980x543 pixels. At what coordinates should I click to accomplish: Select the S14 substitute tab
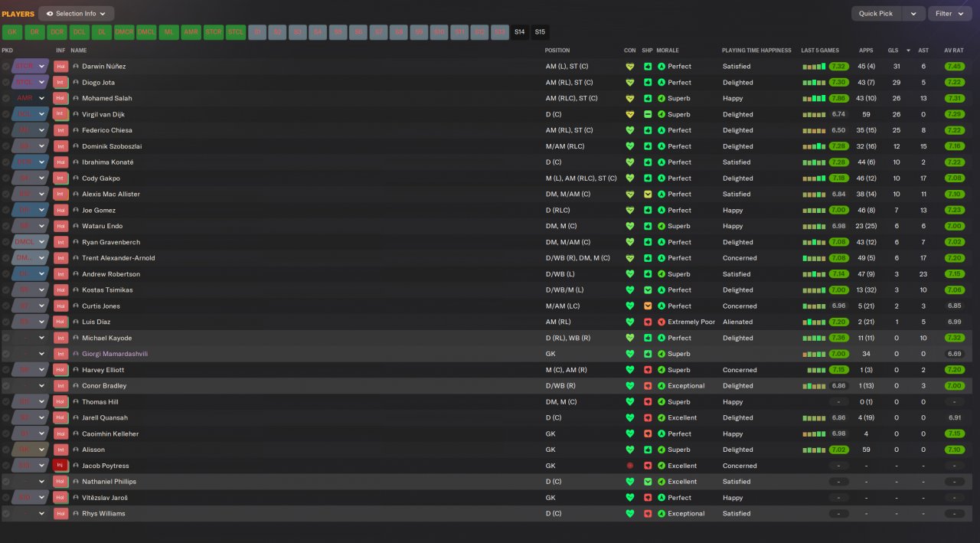tap(520, 32)
